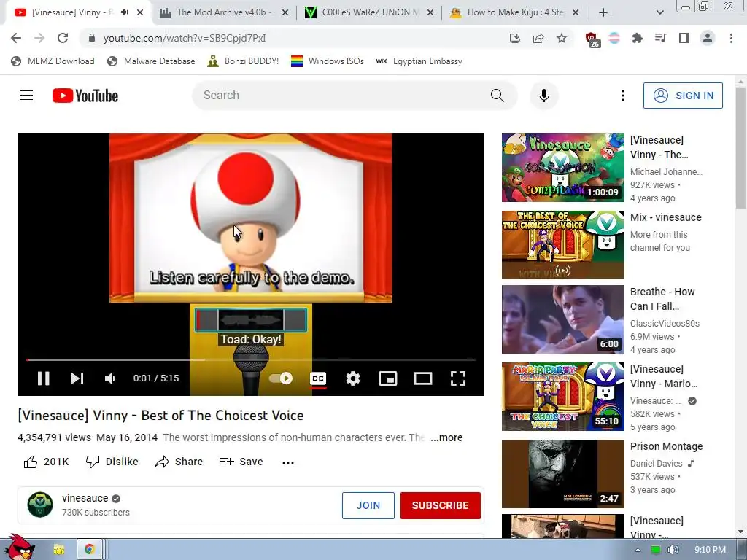
Task: Share the video
Action: [179, 462]
